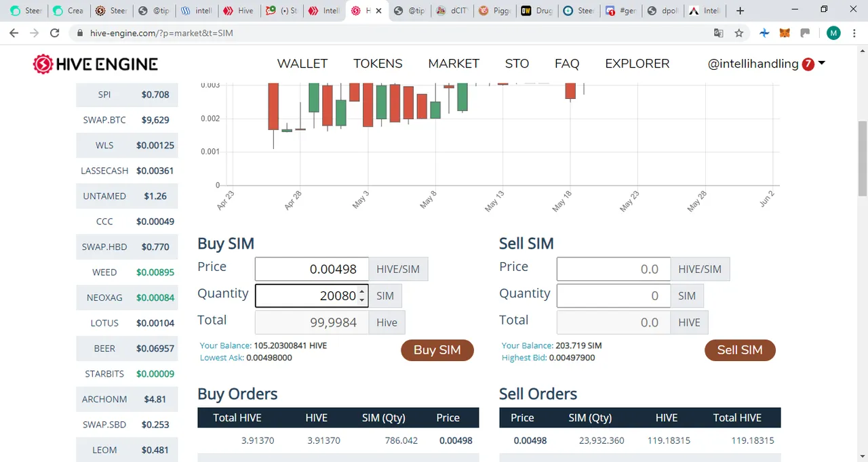Screen dimensions: 868x462
Task: Open the STO page
Action: [x=517, y=64]
